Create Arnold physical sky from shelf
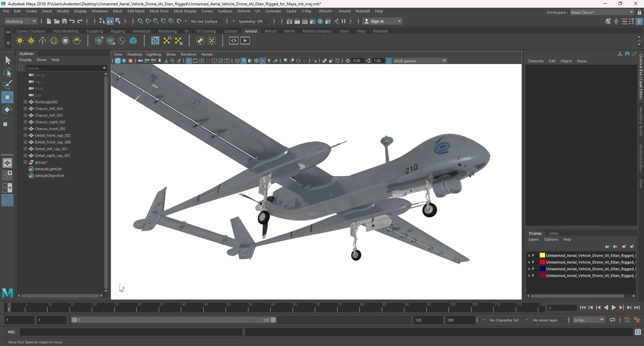Screen dimensions: 644x346 point(77,41)
